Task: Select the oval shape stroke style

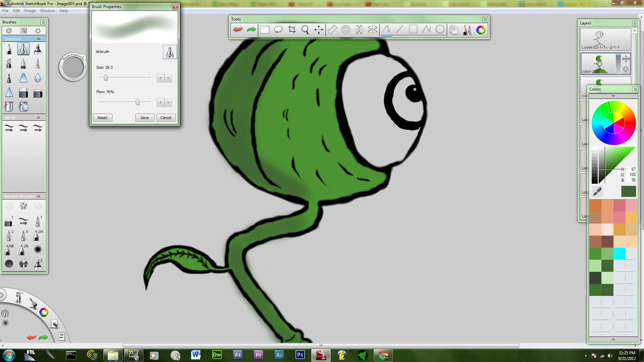Action: tap(440, 30)
